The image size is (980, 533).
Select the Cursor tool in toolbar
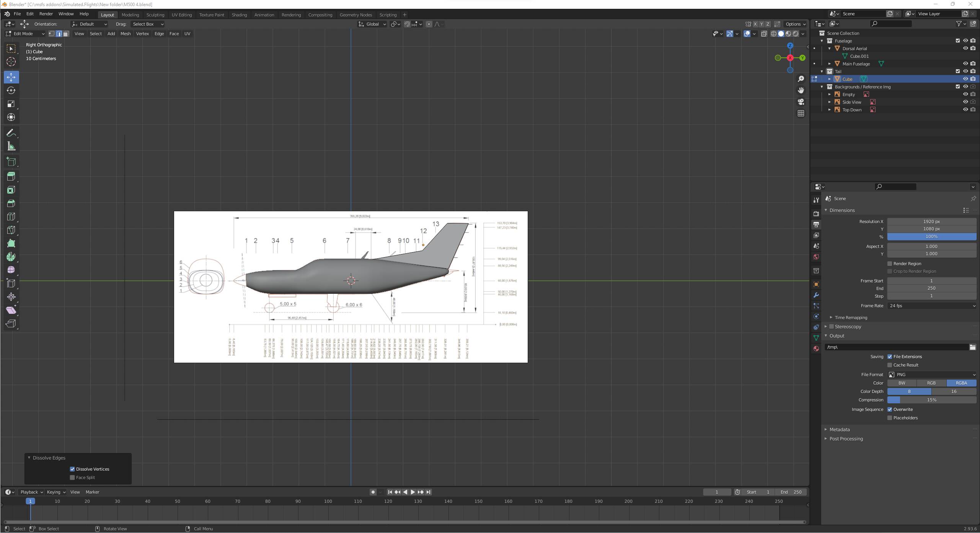pos(11,62)
